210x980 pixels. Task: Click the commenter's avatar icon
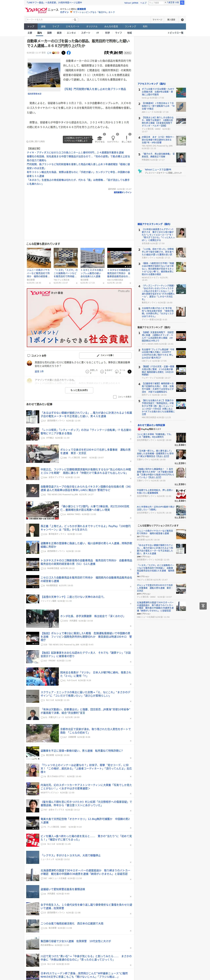tap(29, 363)
